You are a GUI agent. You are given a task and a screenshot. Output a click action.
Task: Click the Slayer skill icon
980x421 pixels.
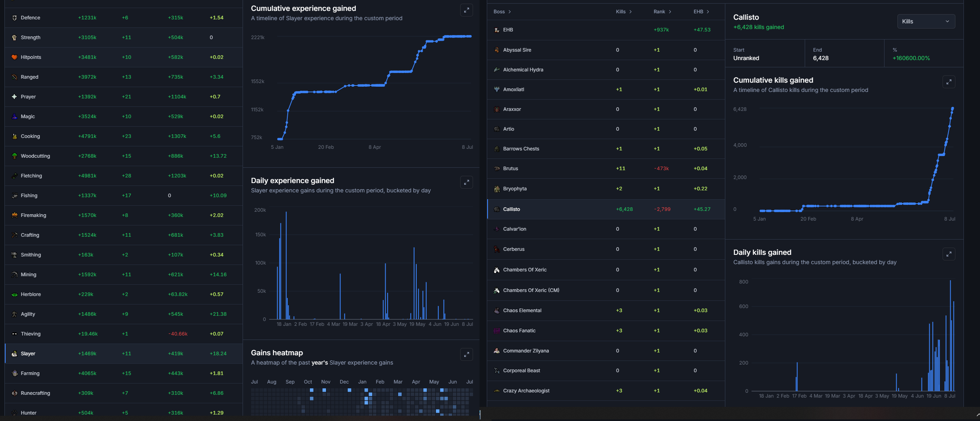coord(15,354)
